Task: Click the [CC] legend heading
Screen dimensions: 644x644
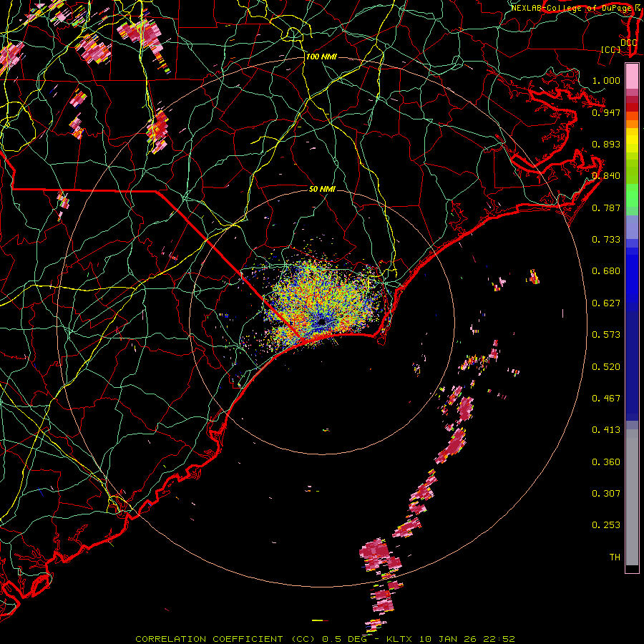Action: (611, 49)
